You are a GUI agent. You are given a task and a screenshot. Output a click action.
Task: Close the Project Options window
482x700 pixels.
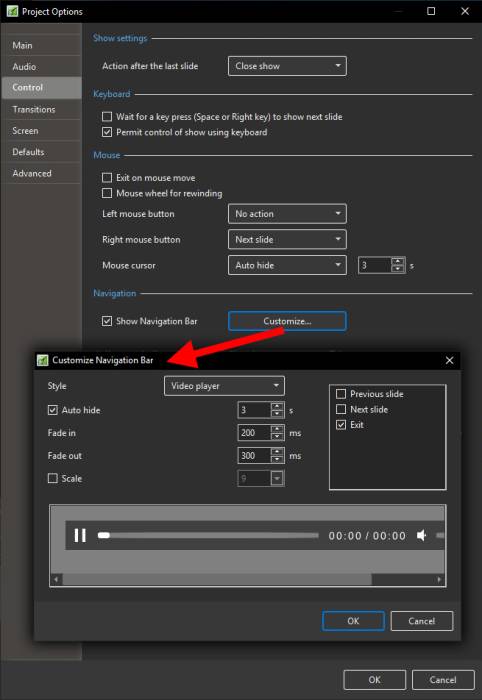click(x=465, y=11)
